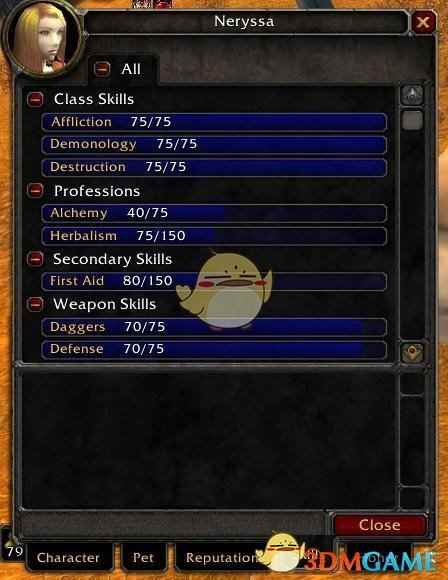Click the red Close button
This screenshot has height=580, width=448.
click(x=380, y=525)
